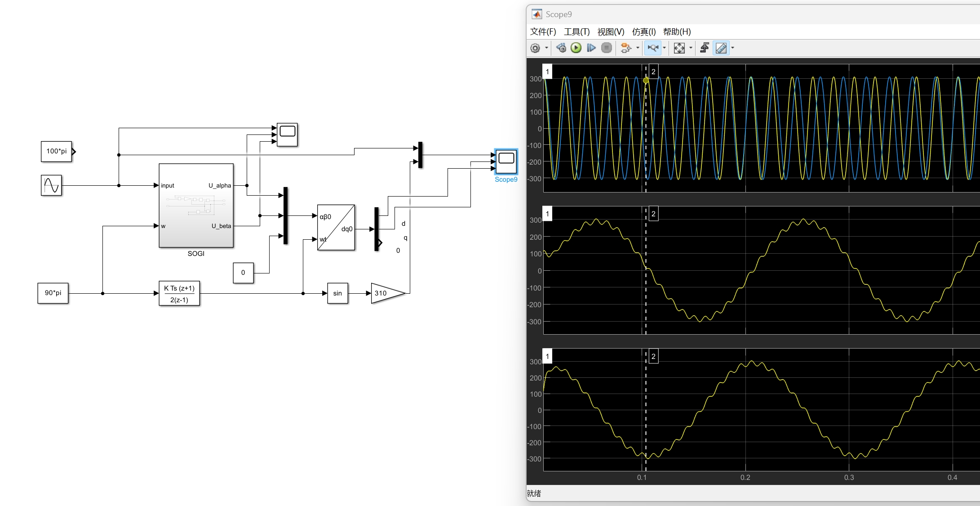Select the SOGI subsystem block
Viewport: 980px width, 506px height.
tap(196, 206)
